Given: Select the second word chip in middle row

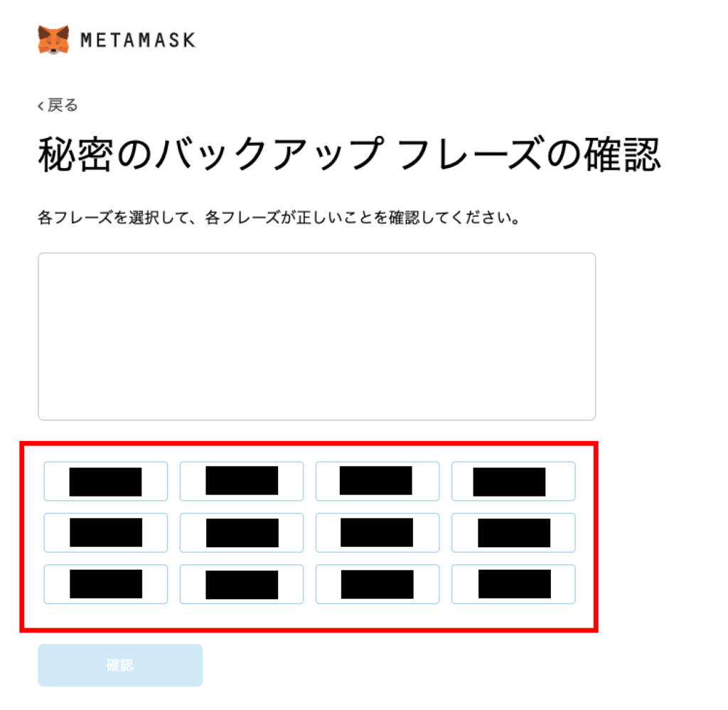Looking at the screenshot, I should coord(242,532).
